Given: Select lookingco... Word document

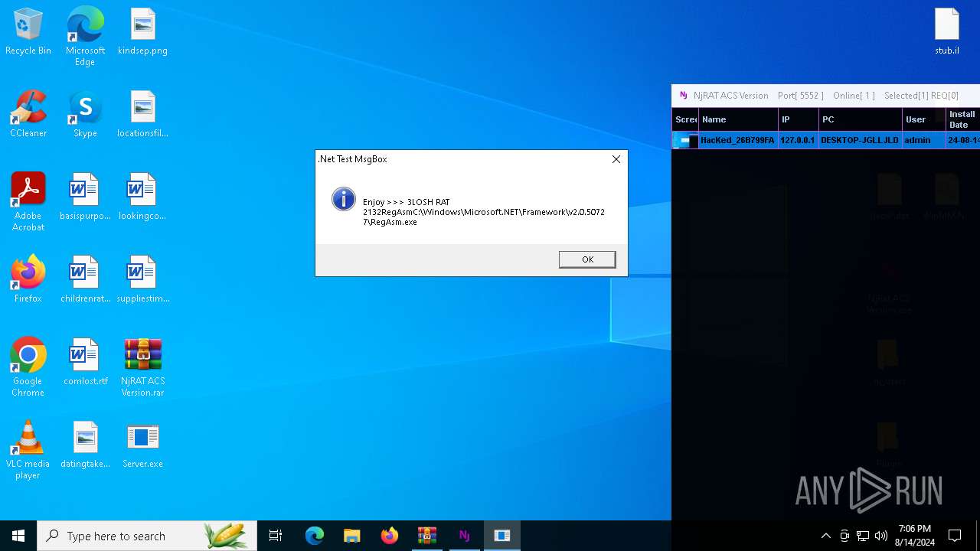Looking at the screenshot, I should pyautogui.click(x=142, y=197).
